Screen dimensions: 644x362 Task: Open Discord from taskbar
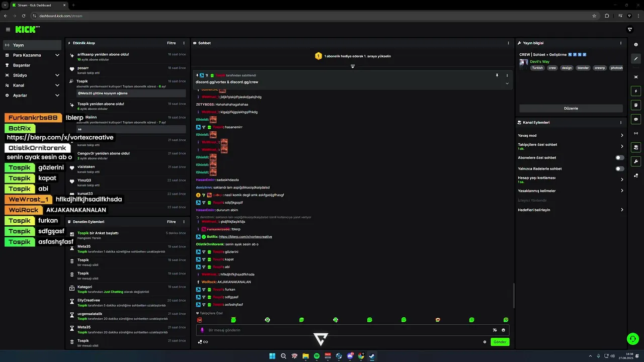350,356
